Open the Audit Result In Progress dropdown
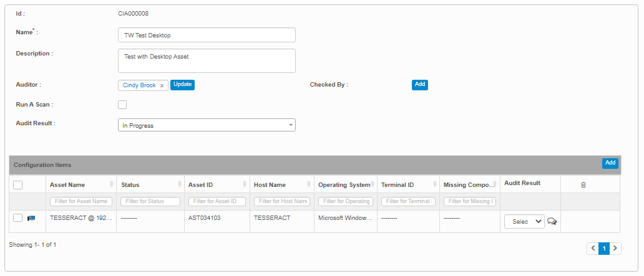644x276 pixels. tap(207, 125)
